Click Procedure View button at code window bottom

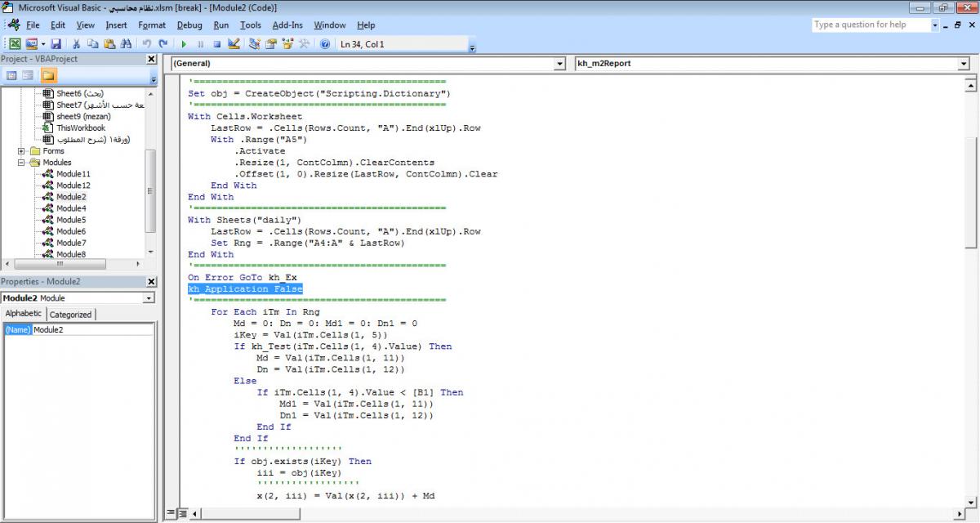pos(171,513)
